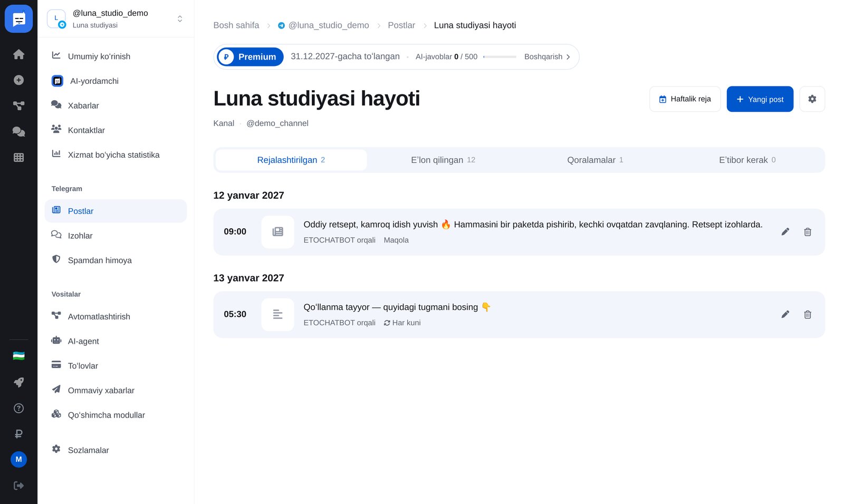Click the Premium plan badge

coord(250,57)
